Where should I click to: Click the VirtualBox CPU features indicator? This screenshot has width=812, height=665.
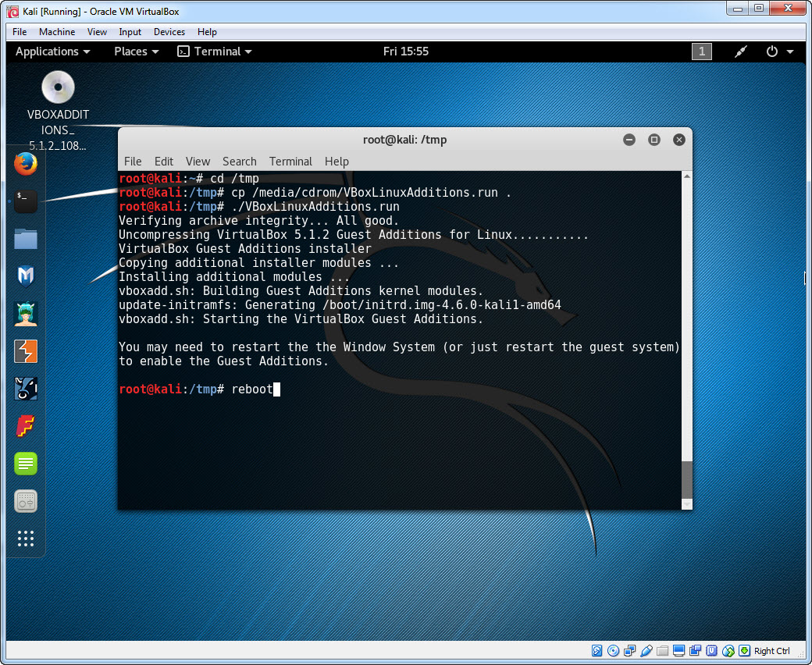point(712,651)
